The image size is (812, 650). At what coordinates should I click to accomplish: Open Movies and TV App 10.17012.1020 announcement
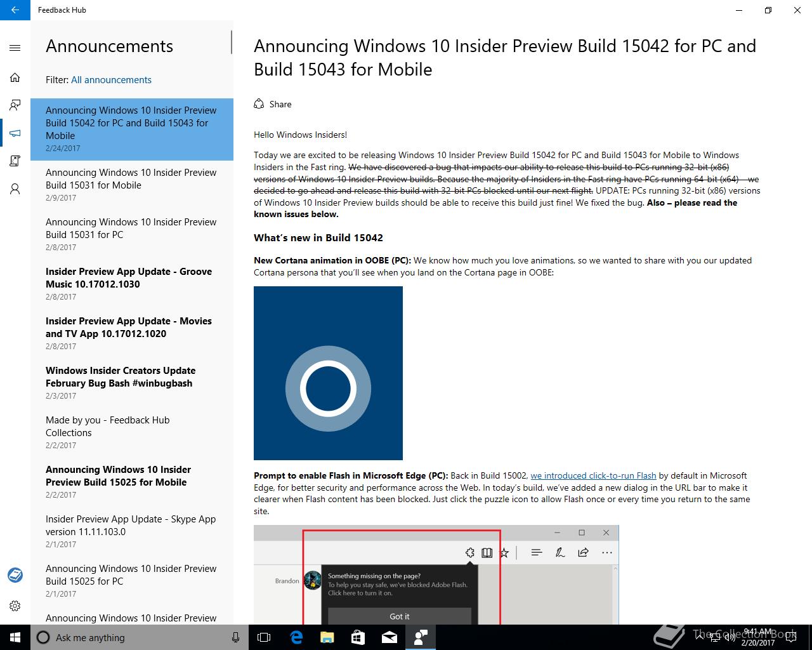(132, 333)
